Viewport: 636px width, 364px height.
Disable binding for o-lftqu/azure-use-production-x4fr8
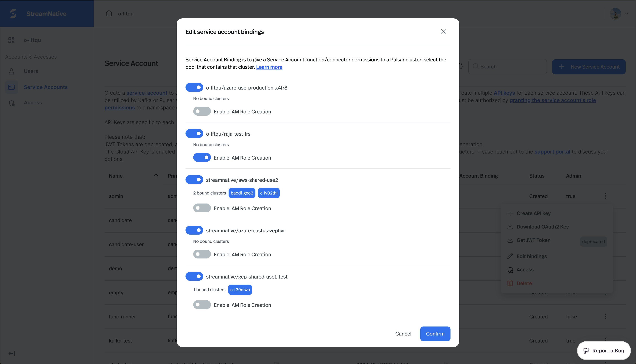(x=194, y=87)
